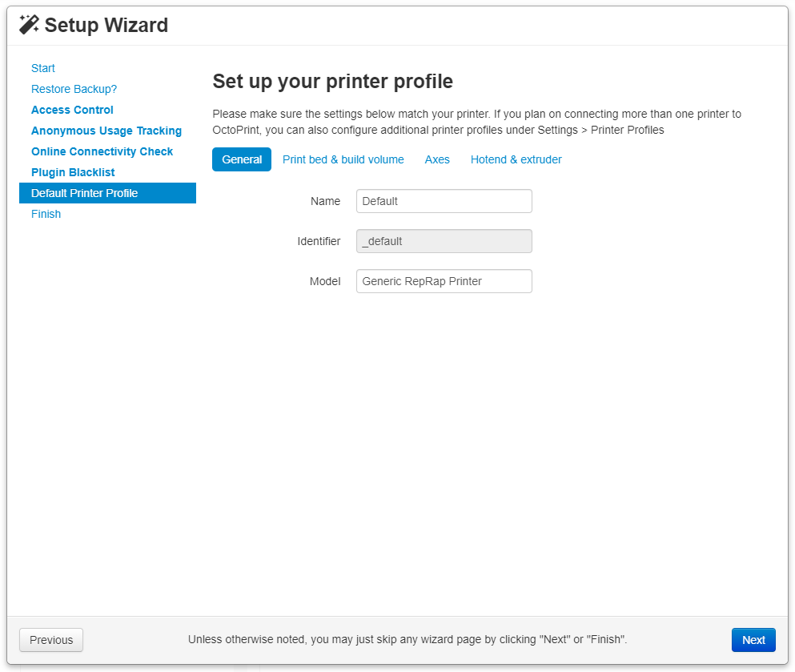Open Anonymous Usage Tracking step
Image resolution: width=795 pixels, height=672 pixels.
(106, 131)
